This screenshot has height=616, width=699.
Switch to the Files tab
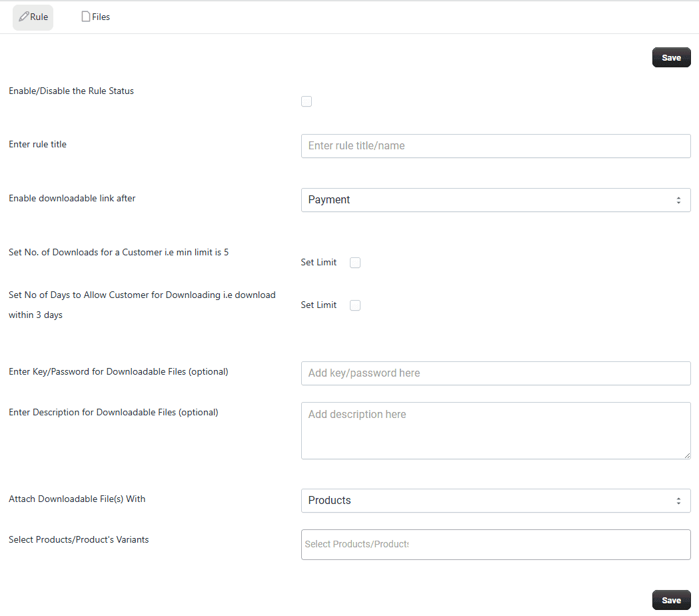point(95,17)
